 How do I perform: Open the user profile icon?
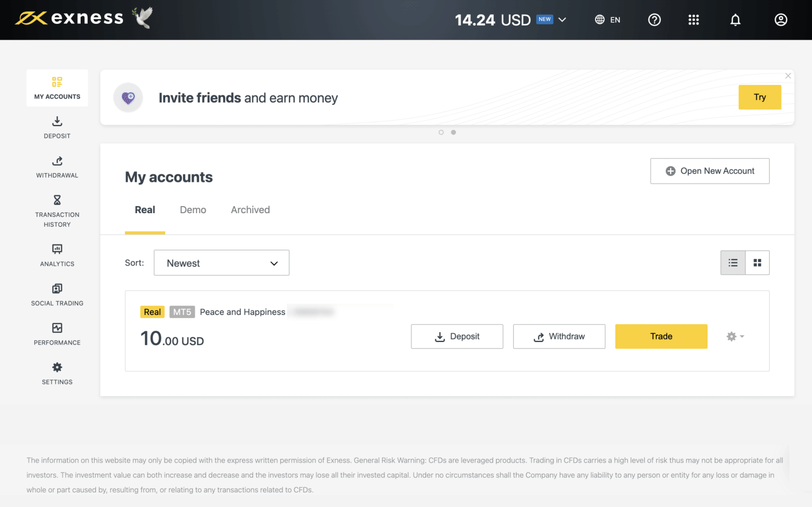(781, 20)
